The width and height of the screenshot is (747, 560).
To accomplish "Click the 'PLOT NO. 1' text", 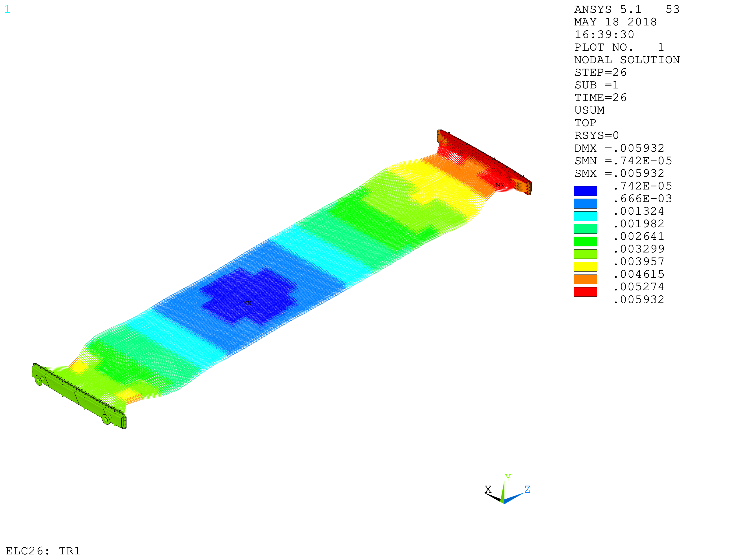I will click(619, 47).
